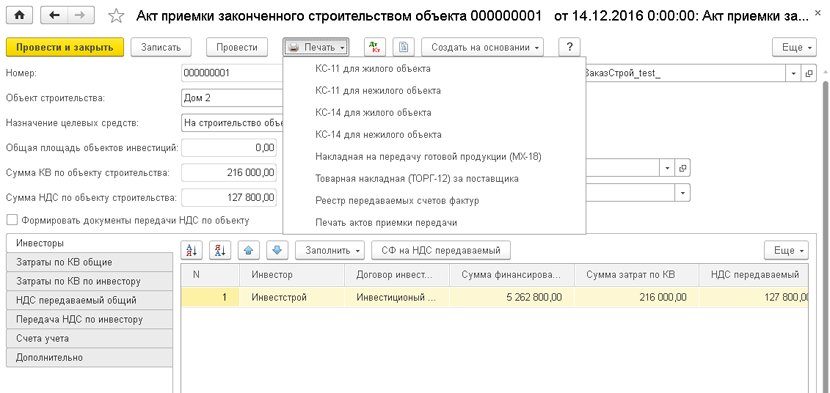Click Сумма НДС по объекту строительства field
This screenshot has height=393, width=830.
(x=229, y=198)
